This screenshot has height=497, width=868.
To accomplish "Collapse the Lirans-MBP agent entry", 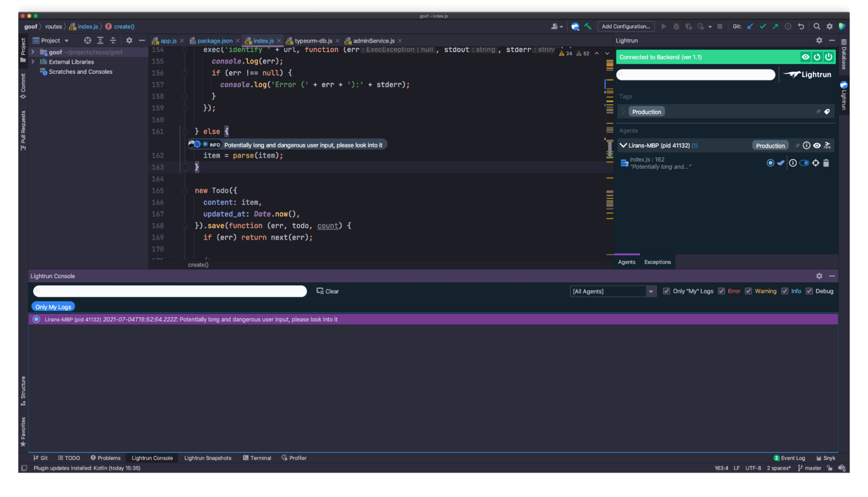I will click(624, 145).
